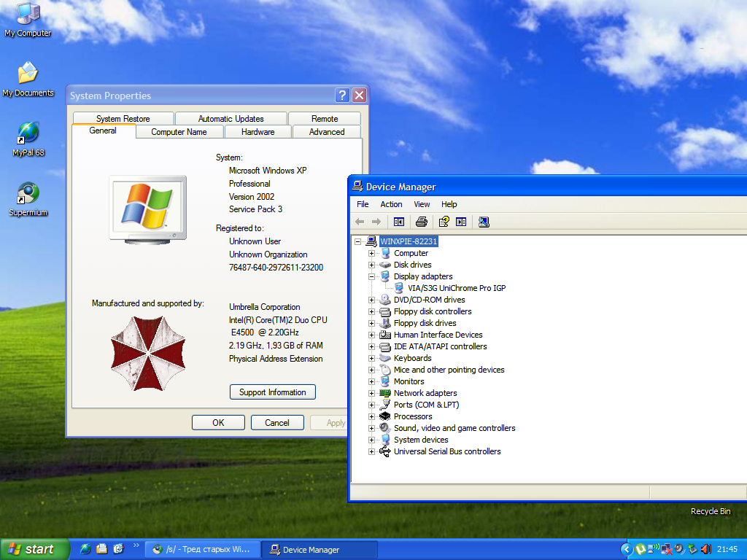747x560 pixels.
Task: Launch Supermium desktop shortcut
Action: 28,200
